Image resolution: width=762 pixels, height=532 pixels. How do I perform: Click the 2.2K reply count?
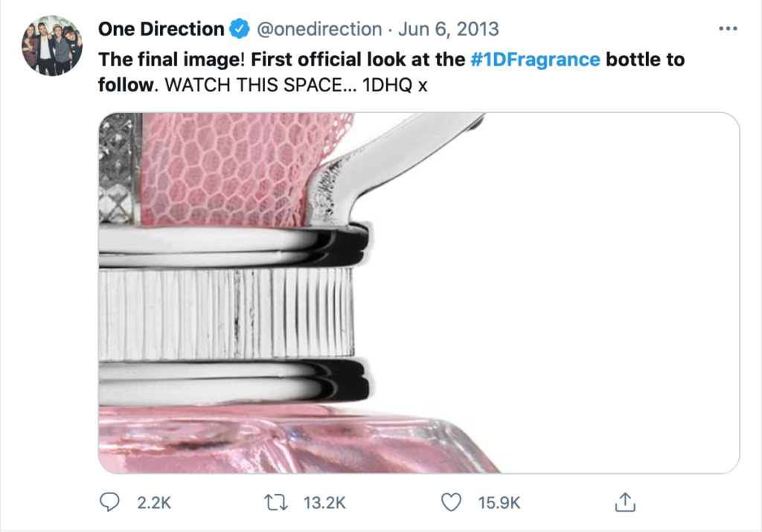(x=155, y=503)
